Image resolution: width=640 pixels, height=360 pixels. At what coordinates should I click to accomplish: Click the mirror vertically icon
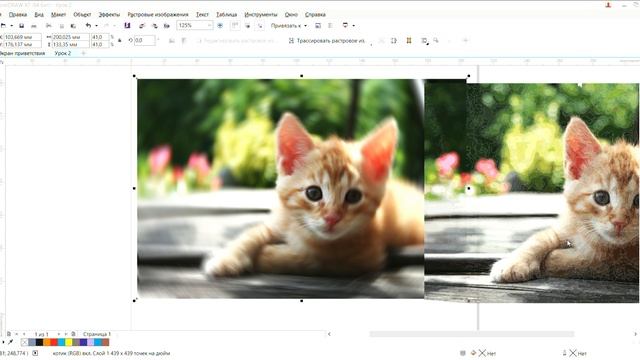[184, 40]
